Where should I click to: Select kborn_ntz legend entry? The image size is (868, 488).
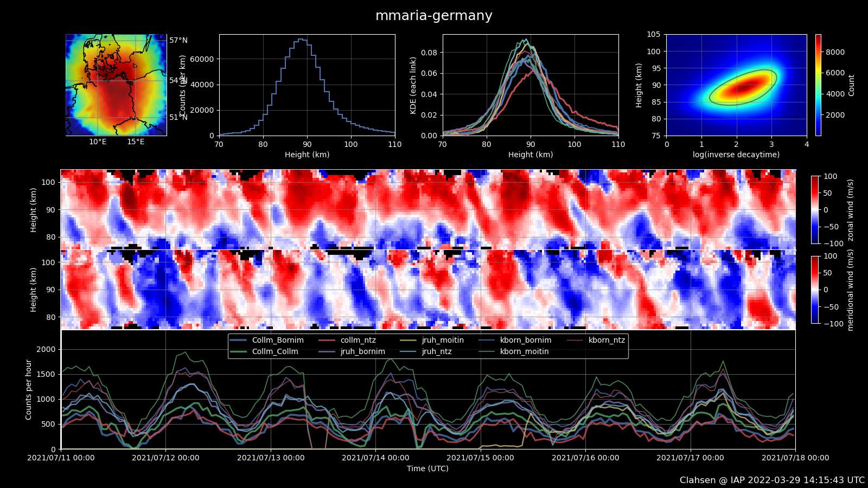[596, 340]
